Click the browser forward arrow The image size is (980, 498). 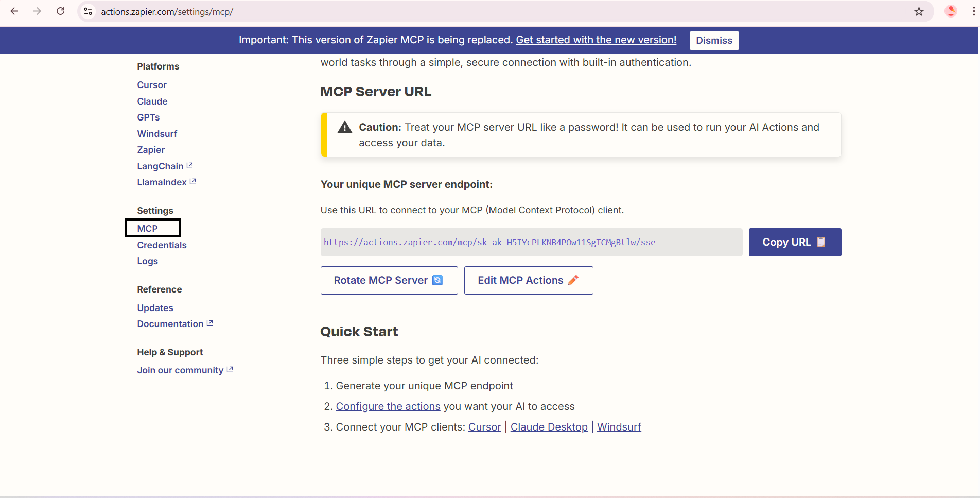[x=37, y=11]
